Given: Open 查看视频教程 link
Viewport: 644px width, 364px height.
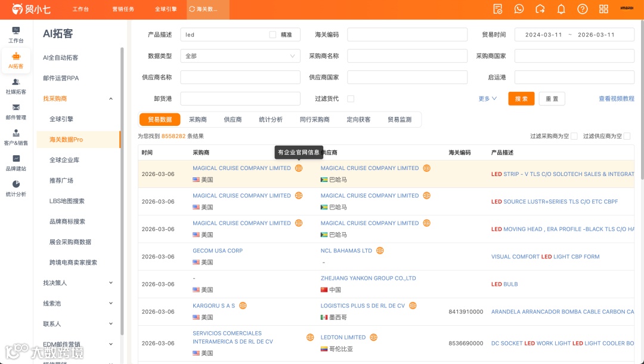Looking at the screenshot, I should 616,98.
